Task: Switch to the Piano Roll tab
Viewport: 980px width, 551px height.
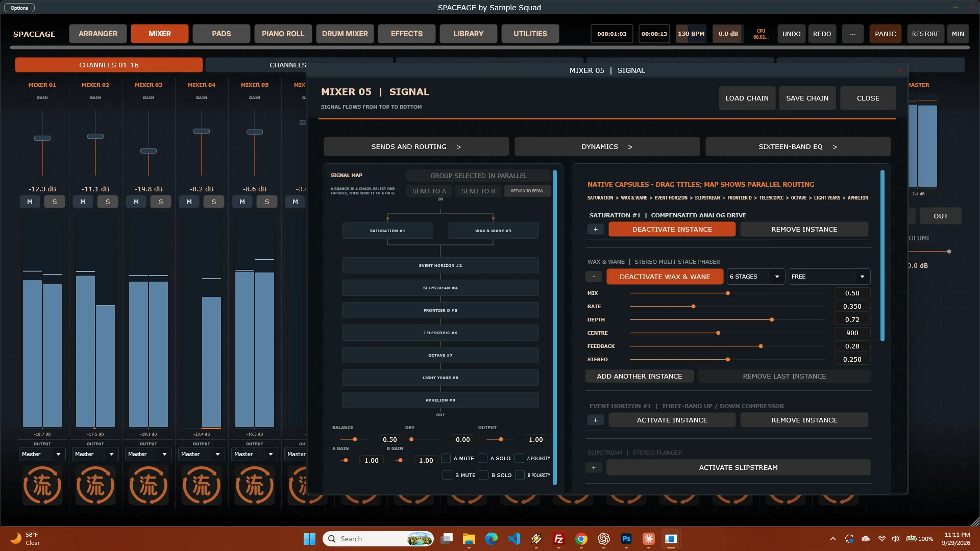Action: [283, 34]
